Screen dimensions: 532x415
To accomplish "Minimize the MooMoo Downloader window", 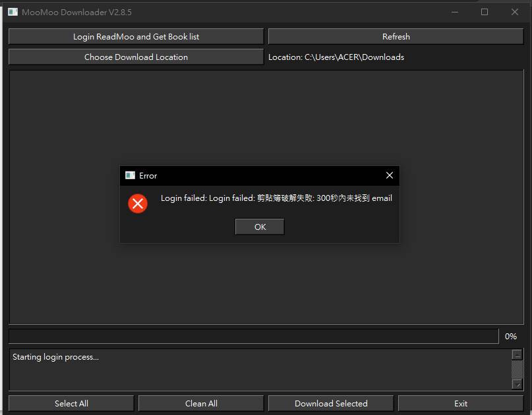I will 454,12.
